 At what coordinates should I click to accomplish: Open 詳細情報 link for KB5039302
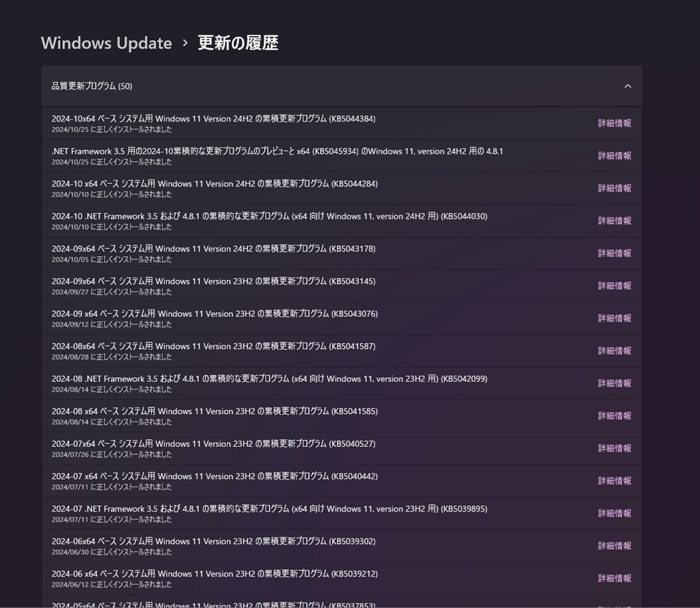[614, 546]
